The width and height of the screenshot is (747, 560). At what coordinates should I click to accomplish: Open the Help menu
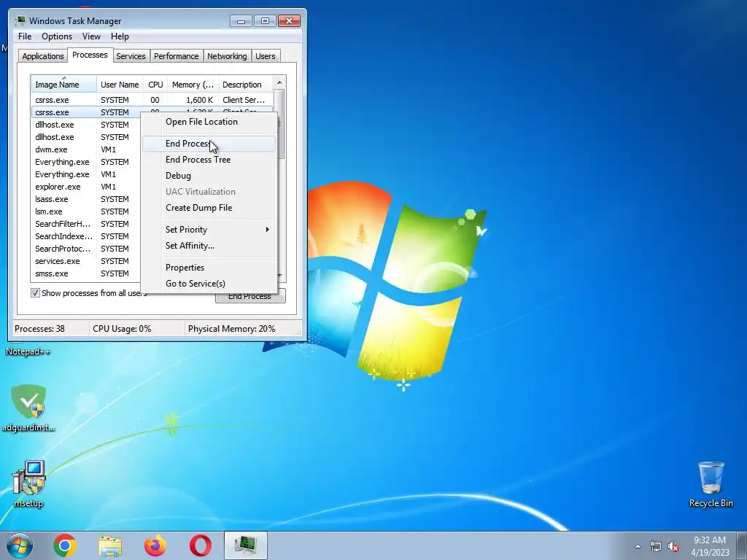click(120, 36)
